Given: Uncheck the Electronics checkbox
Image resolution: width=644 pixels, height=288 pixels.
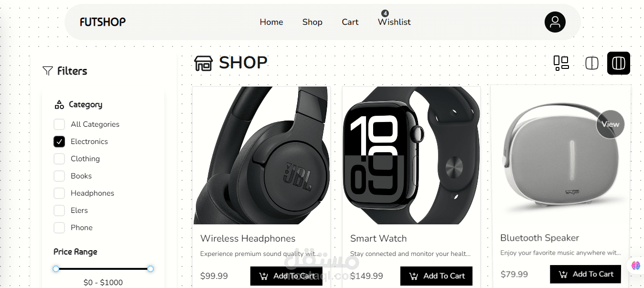Looking at the screenshot, I should pyautogui.click(x=59, y=142).
